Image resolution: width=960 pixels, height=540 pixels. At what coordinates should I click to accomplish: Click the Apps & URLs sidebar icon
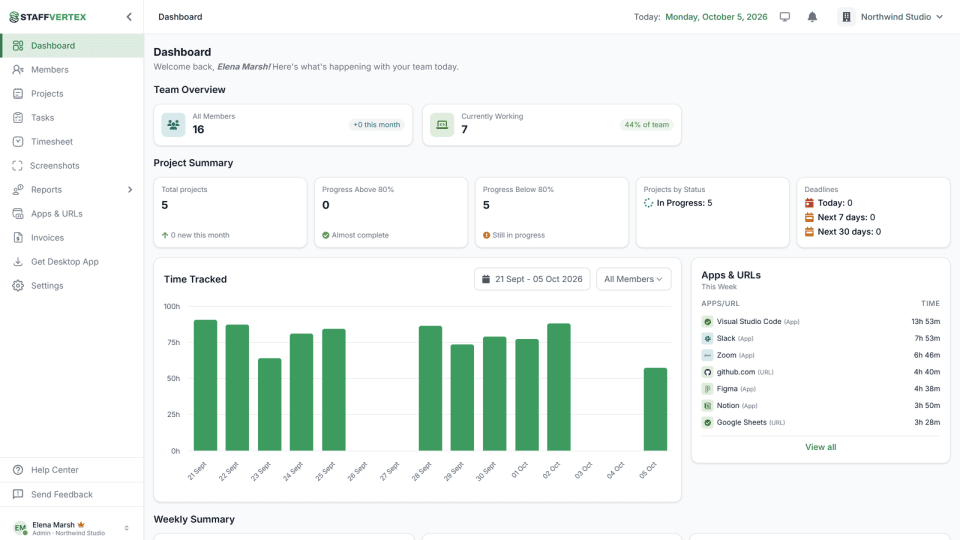point(18,214)
